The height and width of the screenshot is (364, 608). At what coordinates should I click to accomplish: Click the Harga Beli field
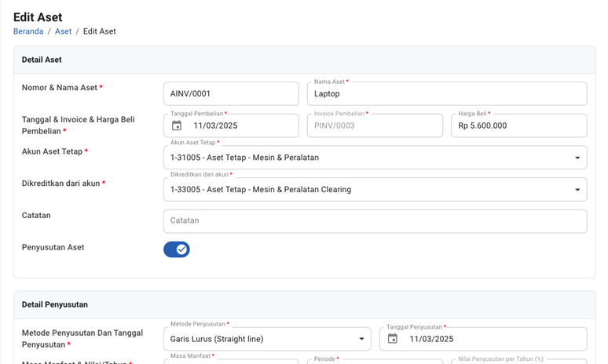click(518, 126)
